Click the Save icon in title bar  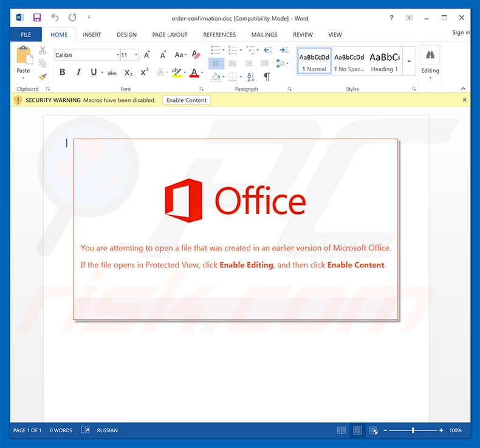click(x=36, y=18)
